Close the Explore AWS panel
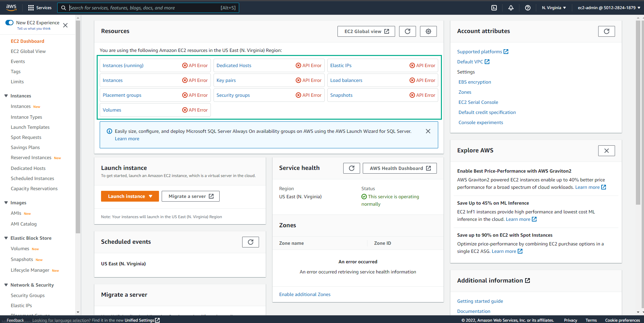644x323 pixels. click(x=607, y=151)
